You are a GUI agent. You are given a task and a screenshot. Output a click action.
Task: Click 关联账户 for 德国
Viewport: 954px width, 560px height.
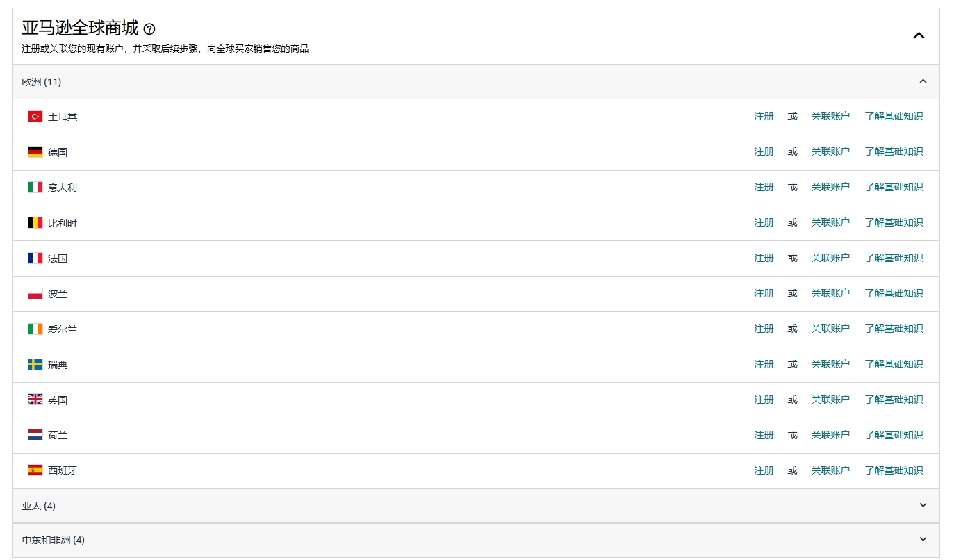830,151
